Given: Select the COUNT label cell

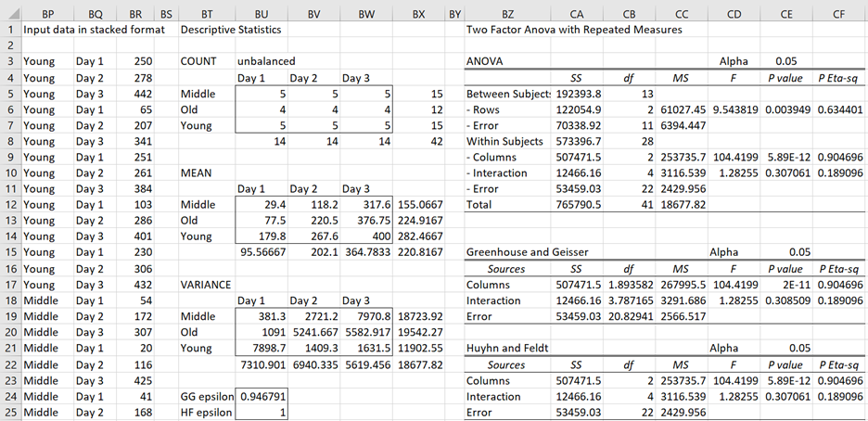Looking at the screenshot, I should [198, 61].
